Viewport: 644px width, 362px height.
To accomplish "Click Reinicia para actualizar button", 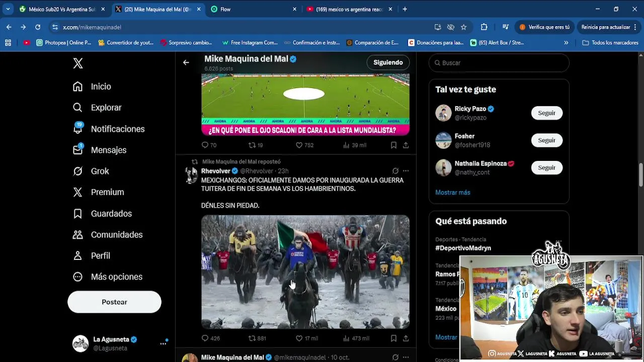I will click(608, 27).
